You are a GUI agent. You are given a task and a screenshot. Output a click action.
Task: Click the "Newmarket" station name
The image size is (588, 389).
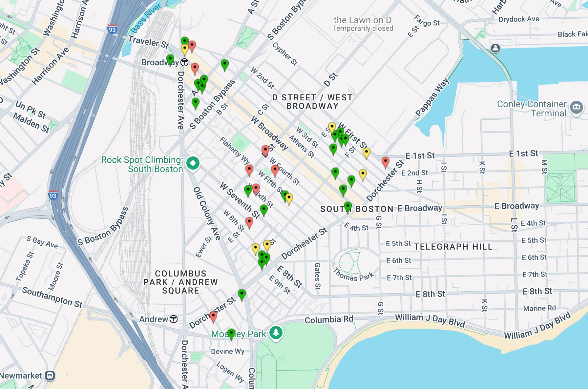tap(21, 376)
